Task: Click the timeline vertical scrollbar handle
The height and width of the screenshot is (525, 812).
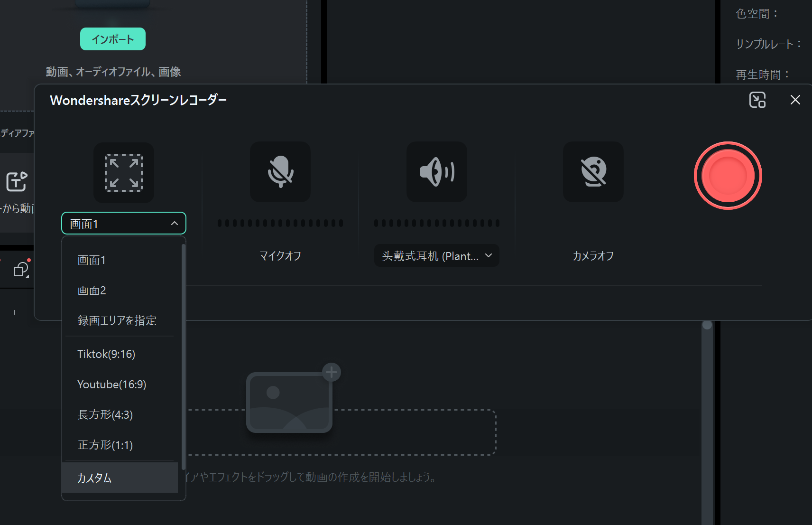Action: click(707, 325)
